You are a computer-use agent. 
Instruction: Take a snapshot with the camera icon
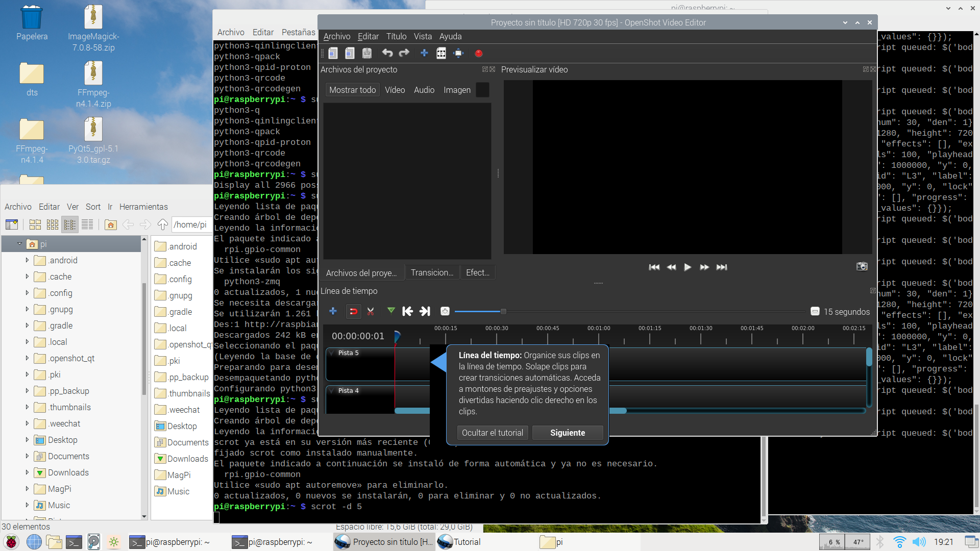pos(862,266)
